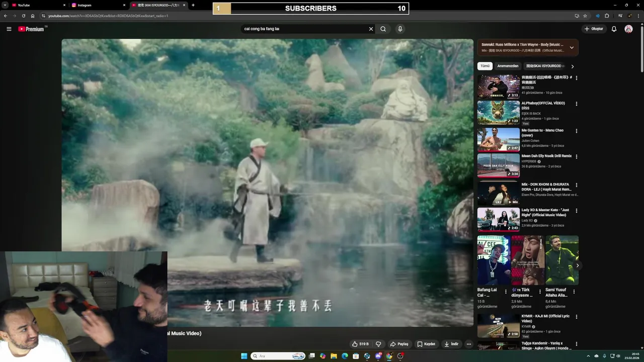
Task: Select the SKAI ISYOURGOD filter chip
Action: click(x=545, y=66)
